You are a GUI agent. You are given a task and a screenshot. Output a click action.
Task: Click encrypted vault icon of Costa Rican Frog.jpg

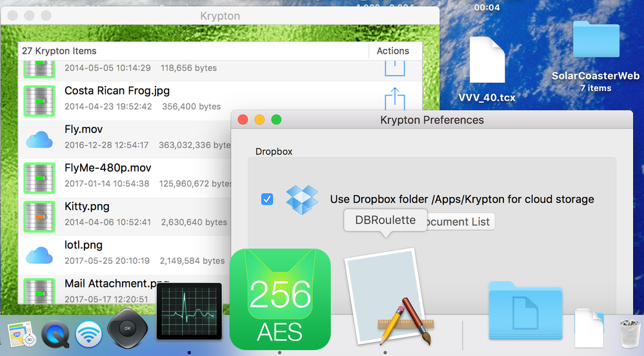pyautogui.click(x=39, y=101)
